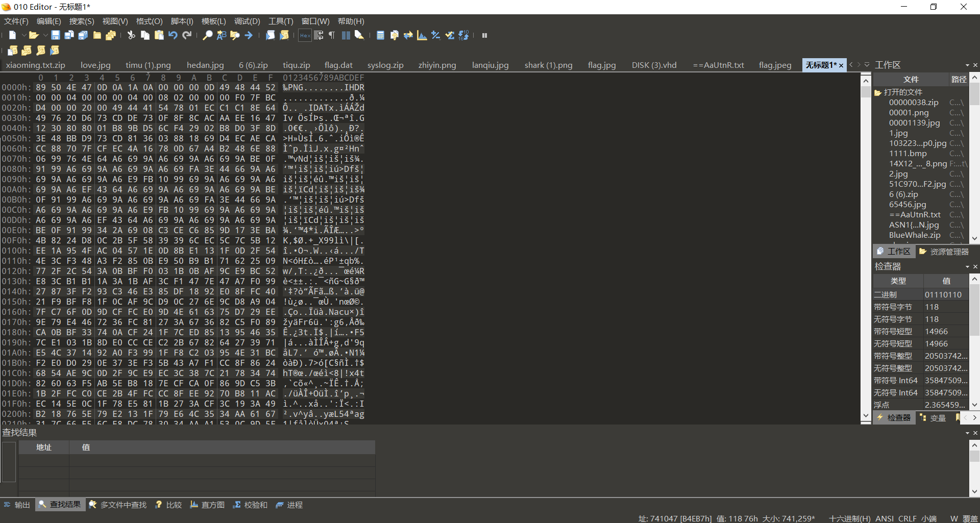The image size is (980, 523).
Task: Click the workspace list scrollbar down arrow
Action: click(974, 238)
